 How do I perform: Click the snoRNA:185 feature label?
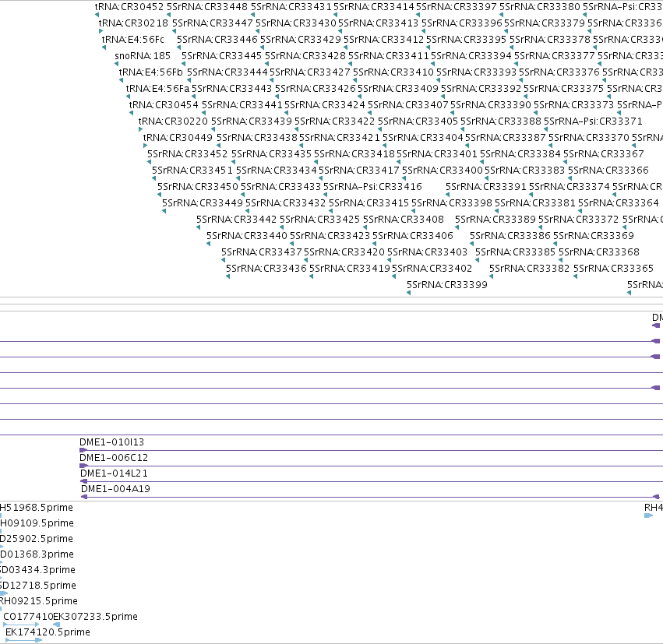click(143, 56)
